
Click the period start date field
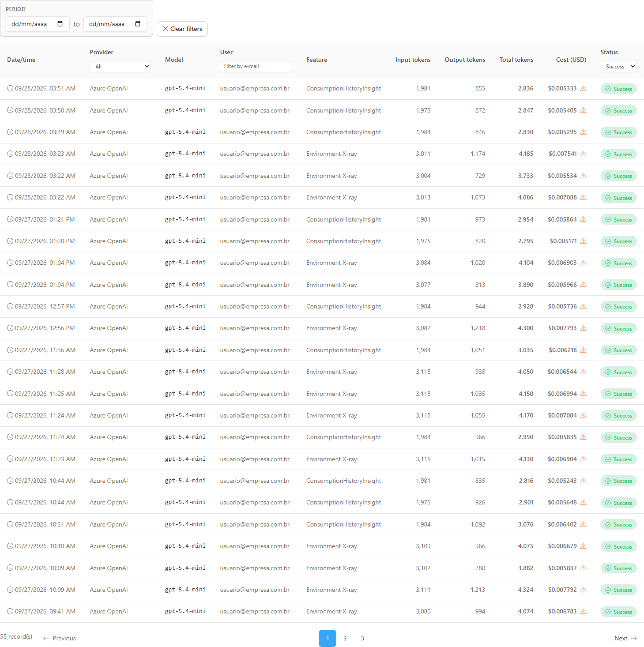pyautogui.click(x=38, y=24)
